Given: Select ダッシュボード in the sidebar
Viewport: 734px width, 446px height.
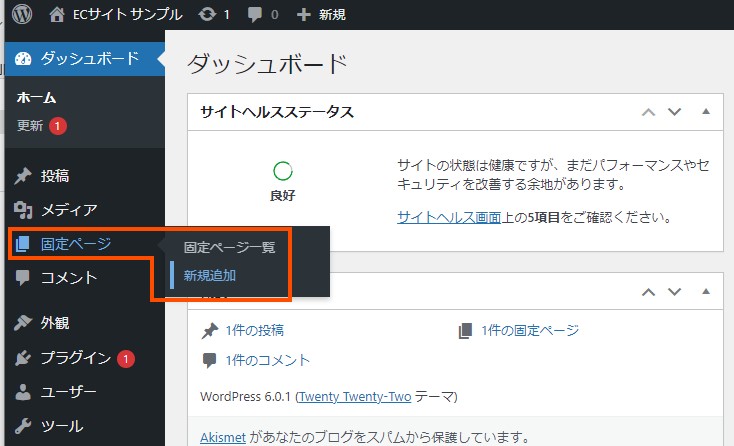Looking at the screenshot, I should 88,58.
